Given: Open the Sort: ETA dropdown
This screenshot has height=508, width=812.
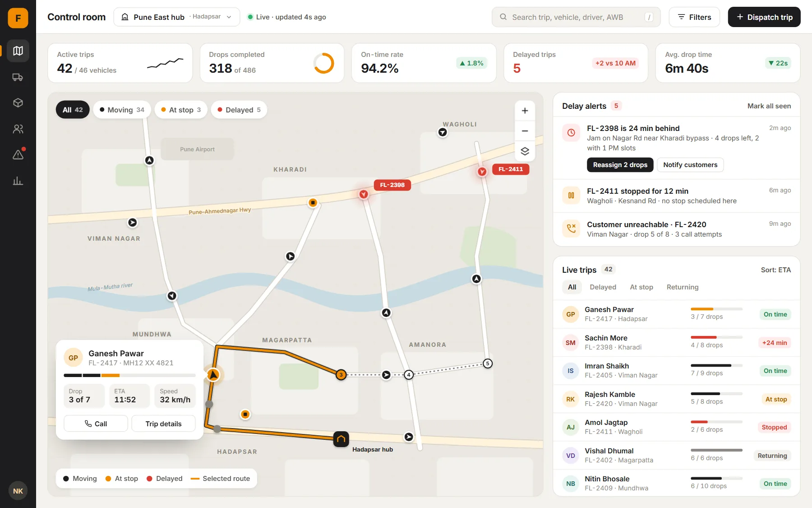Looking at the screenshot, I should (x=775, y=270).
